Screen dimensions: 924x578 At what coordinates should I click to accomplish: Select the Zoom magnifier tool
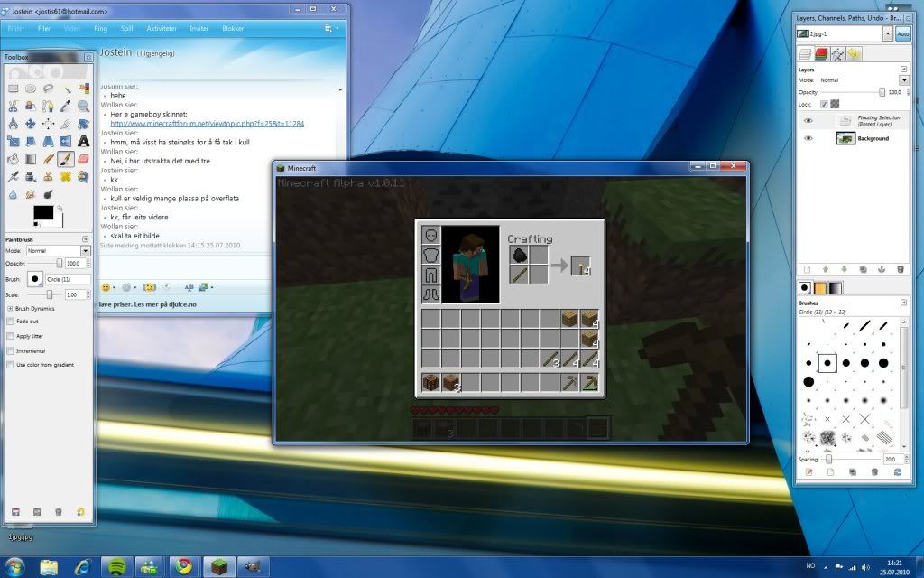point(84,107)
